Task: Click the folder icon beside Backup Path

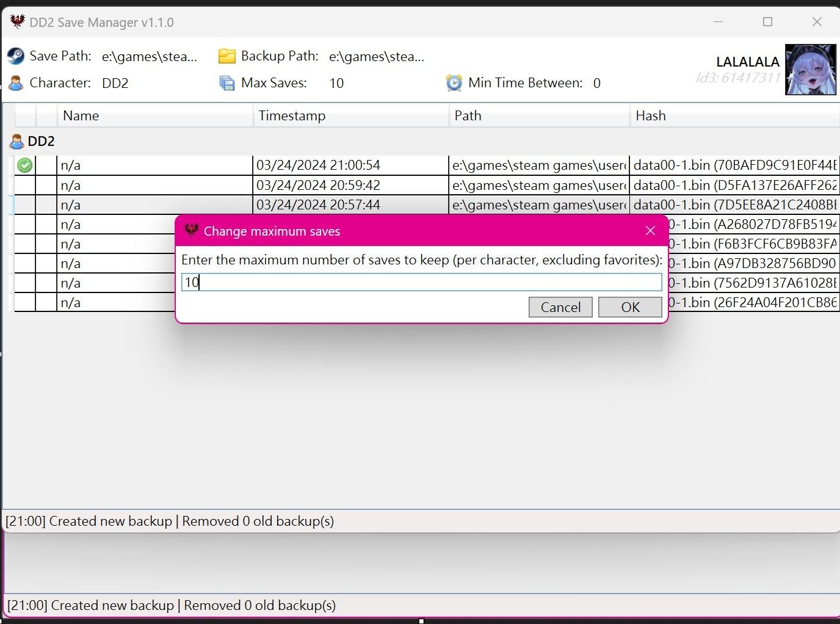Action: click(x=227, y=56)
